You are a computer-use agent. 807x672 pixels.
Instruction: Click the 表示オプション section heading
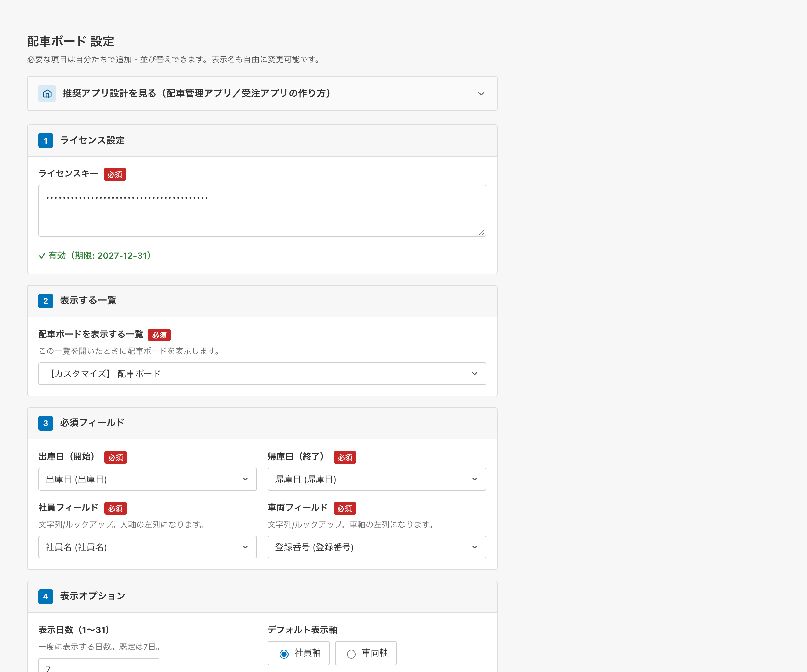point(92,596)
